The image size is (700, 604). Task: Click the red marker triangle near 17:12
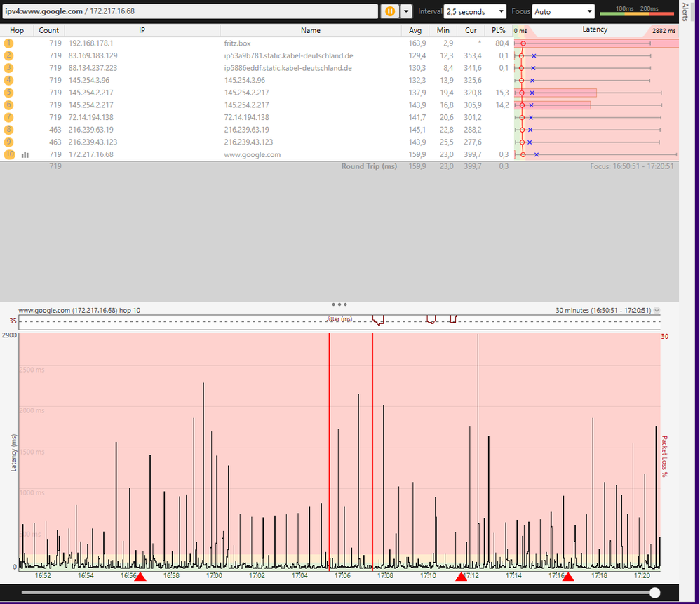point(461,577)
